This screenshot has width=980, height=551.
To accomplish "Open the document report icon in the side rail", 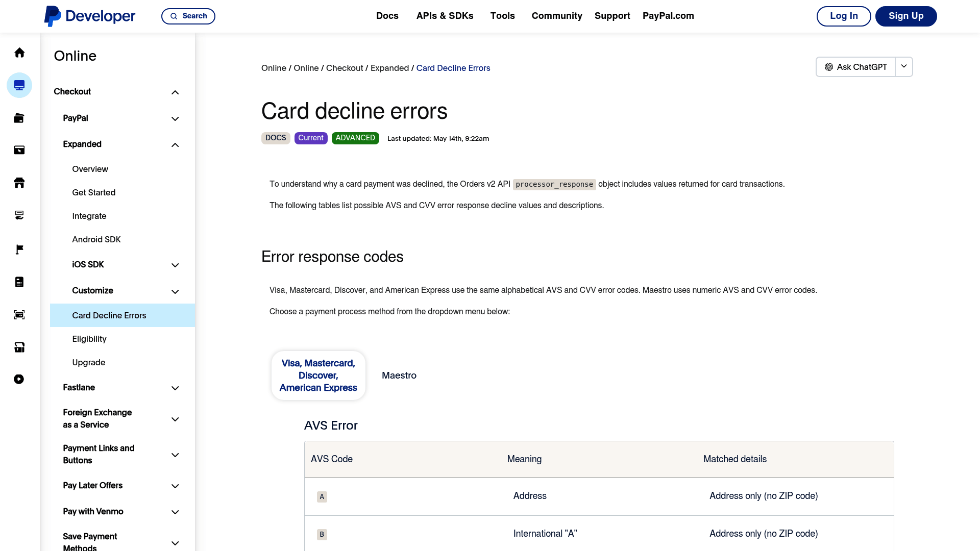I will [19, 282].
